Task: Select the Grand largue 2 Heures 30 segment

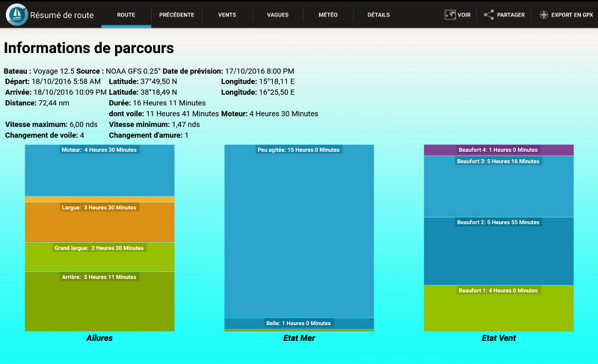Action: [99, 257]
